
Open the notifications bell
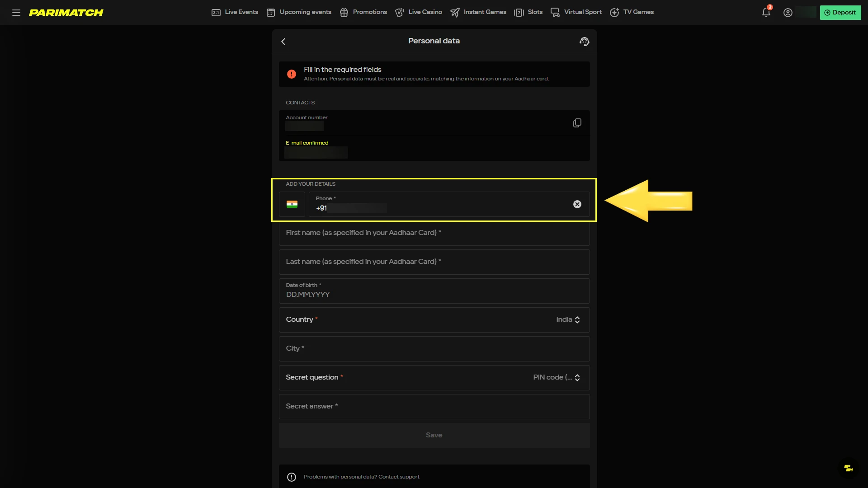(x=766, y=13)
